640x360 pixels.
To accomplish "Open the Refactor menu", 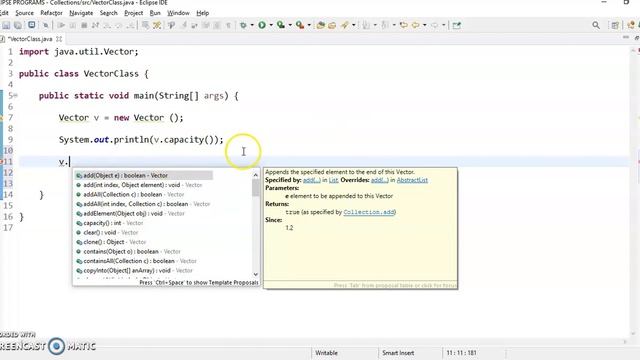I will pyautogui.click(x=51, y=13).
